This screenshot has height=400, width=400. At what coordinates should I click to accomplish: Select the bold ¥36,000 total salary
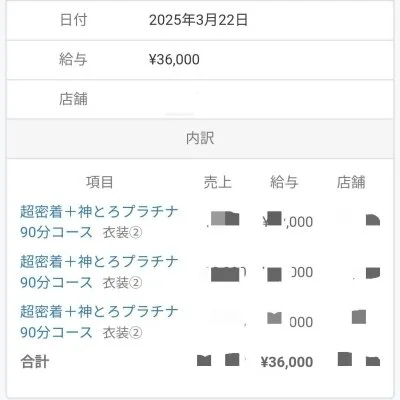(287, 362)
